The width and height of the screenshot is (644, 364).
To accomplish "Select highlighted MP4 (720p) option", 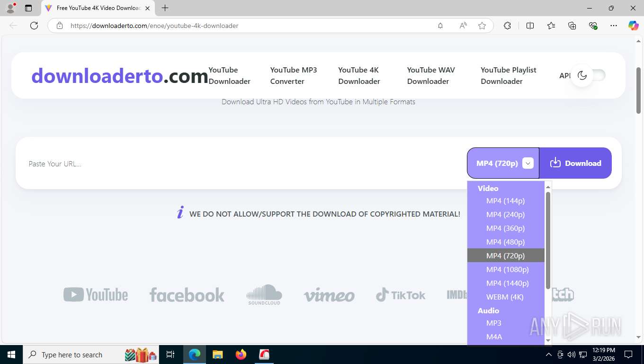I will pos(505,255).
